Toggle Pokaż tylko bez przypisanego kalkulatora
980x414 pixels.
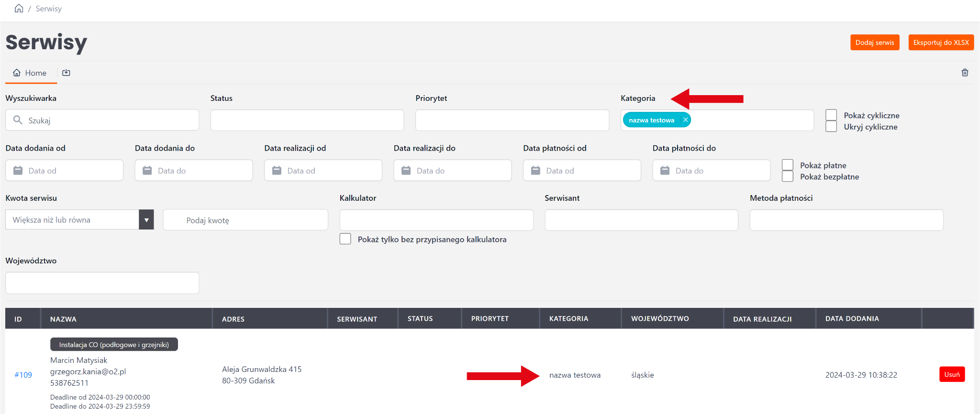point(345,239)
